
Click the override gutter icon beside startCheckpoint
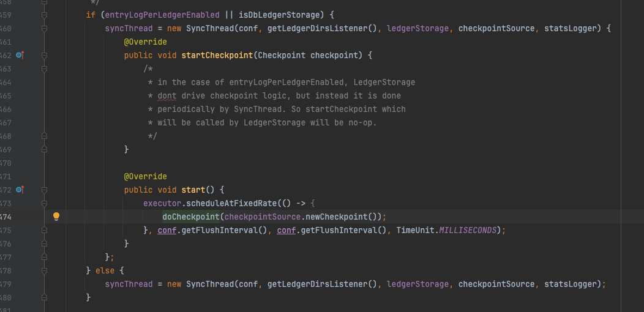(x=20, y=55)
